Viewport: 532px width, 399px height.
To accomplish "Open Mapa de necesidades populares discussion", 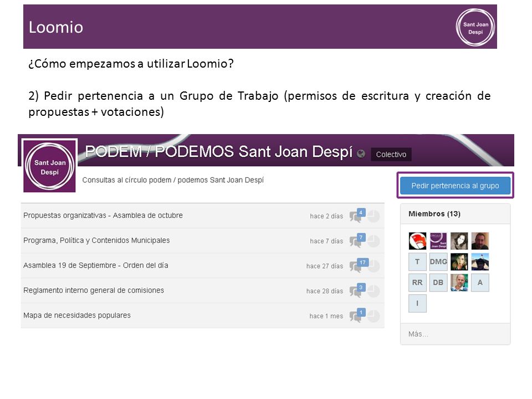I will click(76, 315).
